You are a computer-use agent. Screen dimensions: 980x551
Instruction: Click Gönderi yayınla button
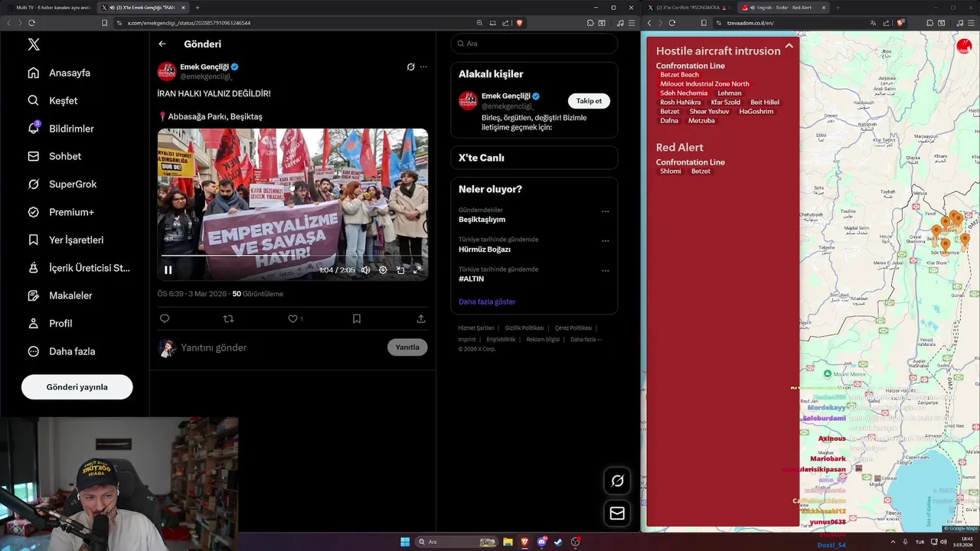77,386
